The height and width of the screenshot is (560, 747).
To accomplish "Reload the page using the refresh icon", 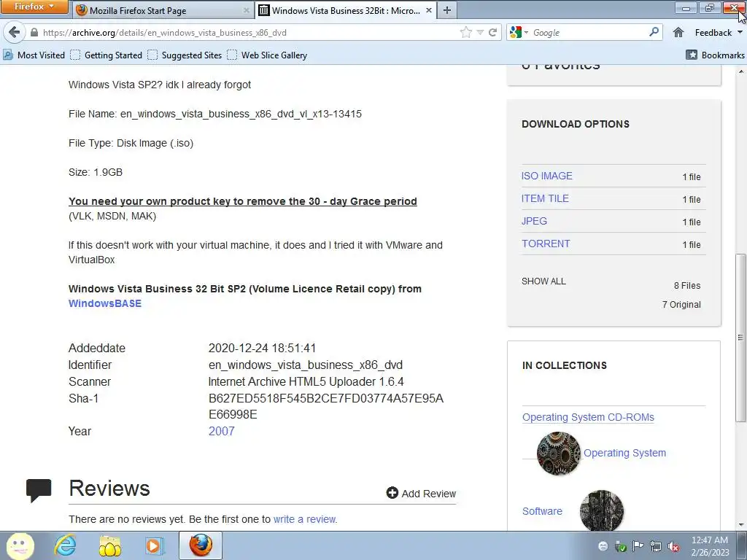I will pyautogui.click(x=493, y=32).
